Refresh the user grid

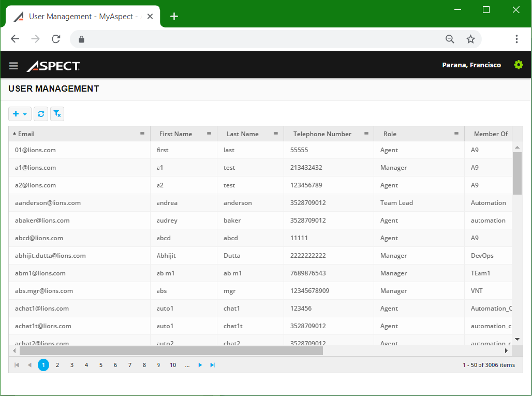coord(41,113)
